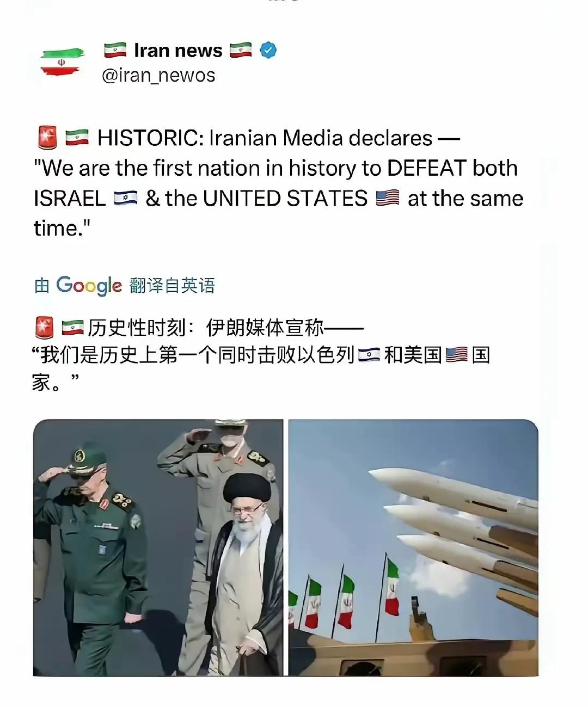Open the missiles and flags photo
This screenshot has height=708, width=588.
tap(413, 547)
